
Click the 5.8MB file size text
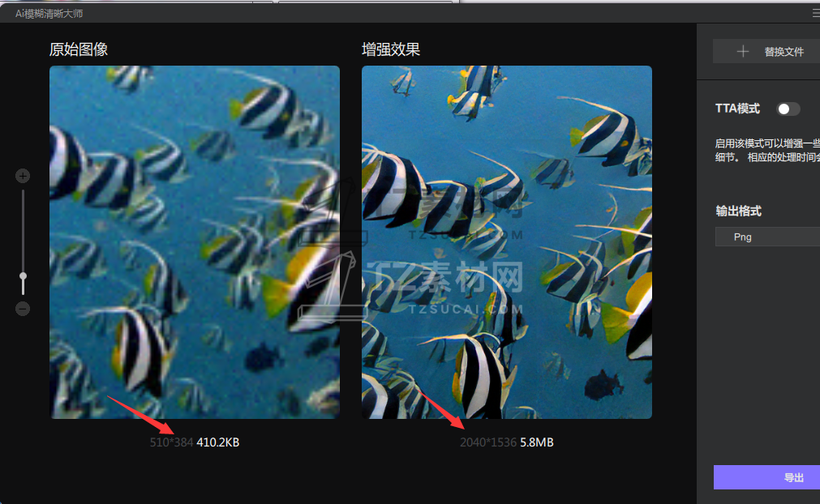pos(537,442)
